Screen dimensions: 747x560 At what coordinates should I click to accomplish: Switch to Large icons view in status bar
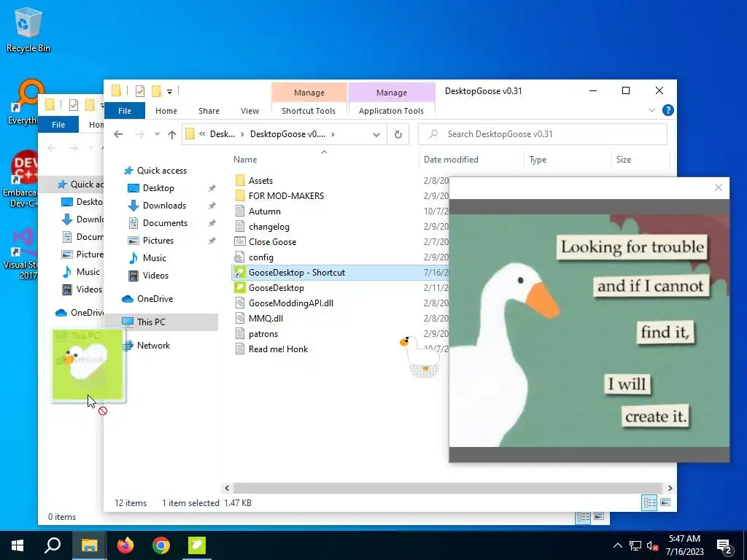coord(665,502)
